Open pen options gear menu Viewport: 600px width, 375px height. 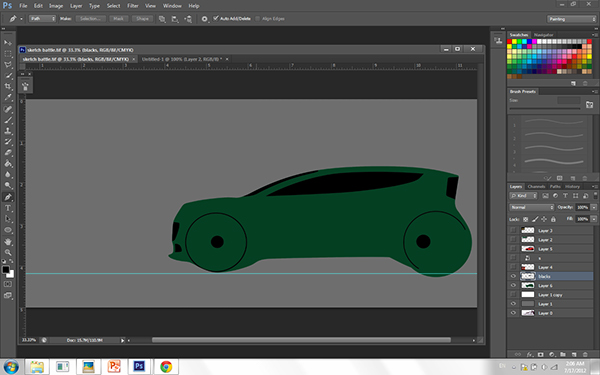[205, 19]
